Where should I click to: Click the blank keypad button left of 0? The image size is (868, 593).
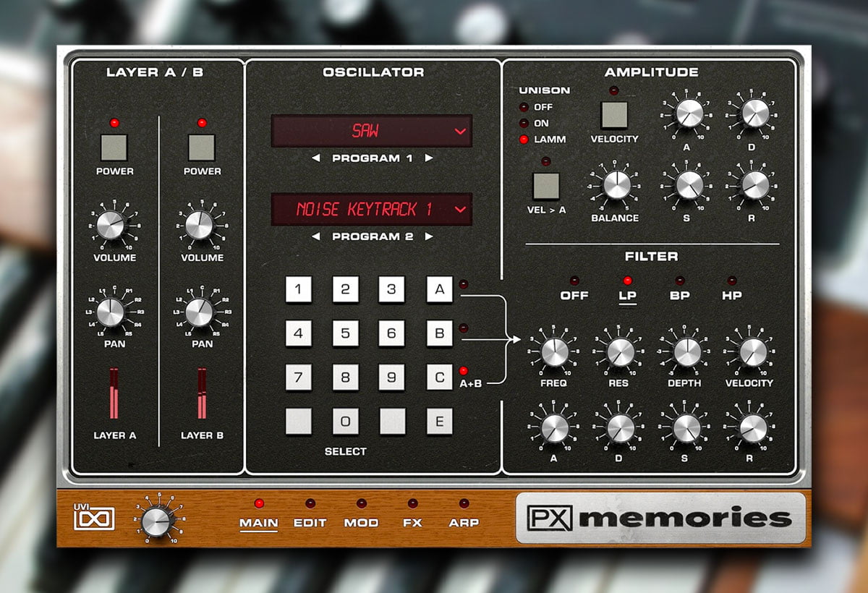(299, 422)
